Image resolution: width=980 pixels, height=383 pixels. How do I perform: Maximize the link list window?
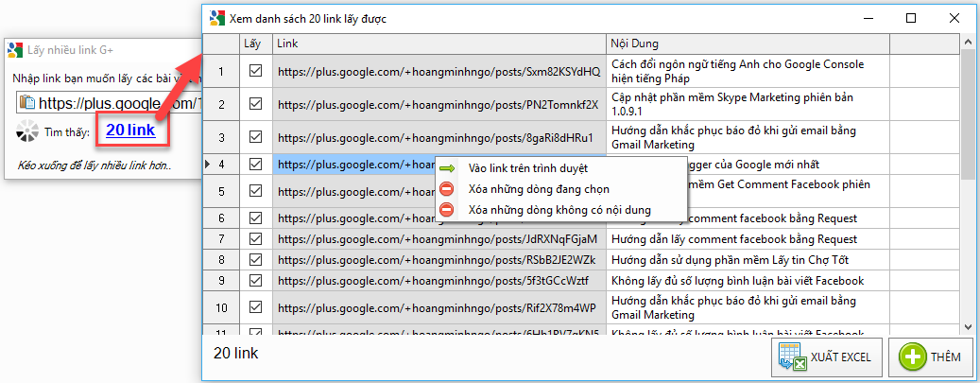911,18
